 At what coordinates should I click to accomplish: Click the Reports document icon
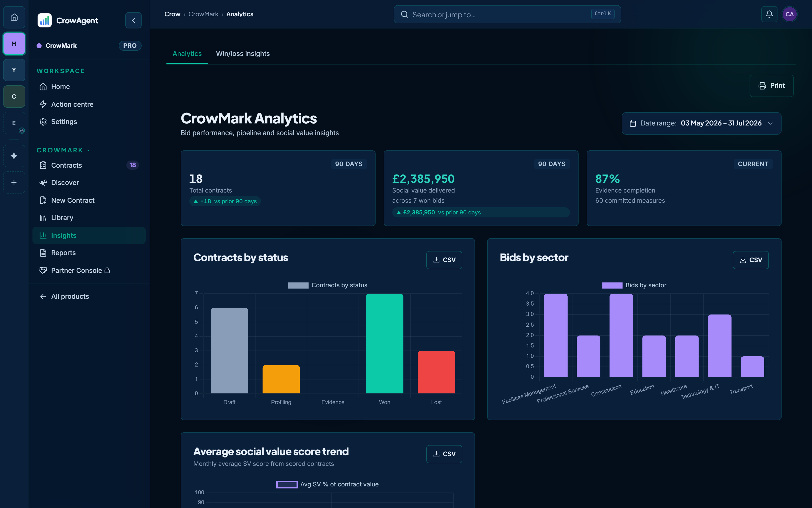tap(43, 253)
